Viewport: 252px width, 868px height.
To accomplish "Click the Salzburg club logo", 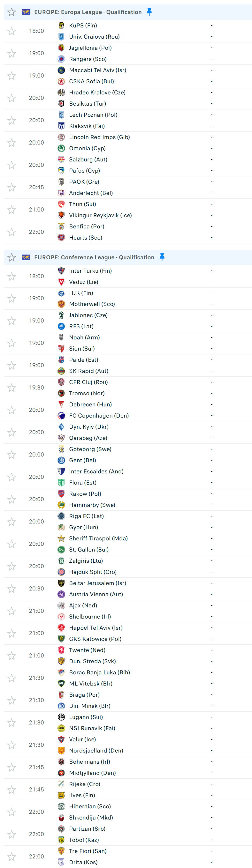I will (61, 160).
